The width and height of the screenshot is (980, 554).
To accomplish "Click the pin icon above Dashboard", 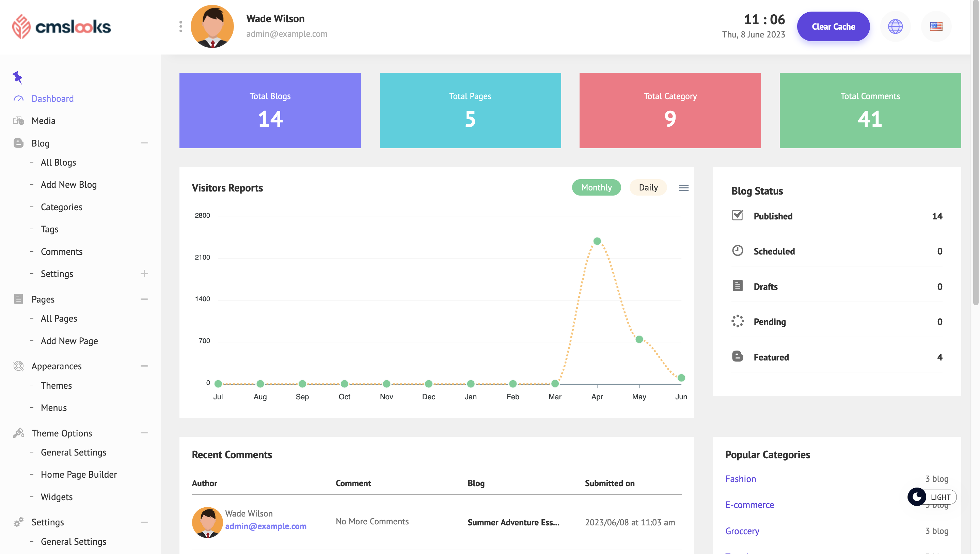I will pyautogui.click(x=17, y=77).
